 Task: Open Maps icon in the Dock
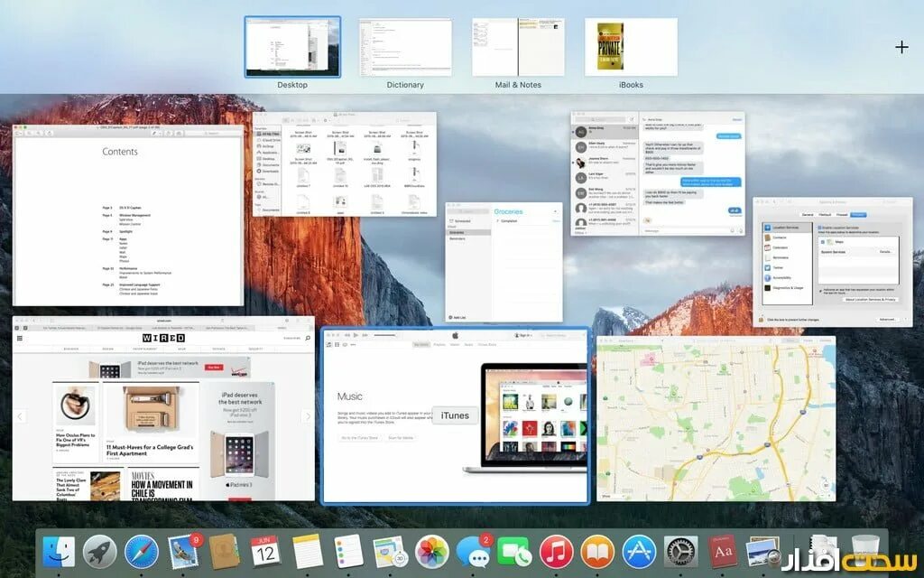(390, 552)
